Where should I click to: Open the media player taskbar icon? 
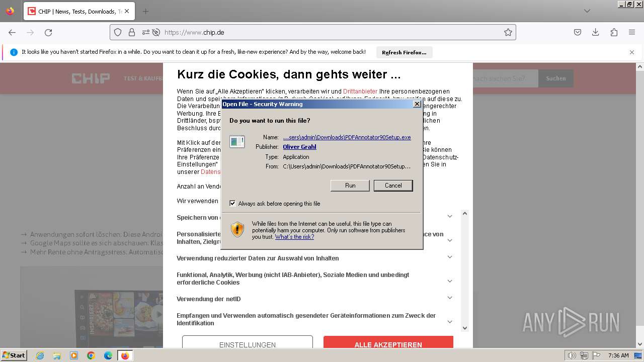(74, 355)
